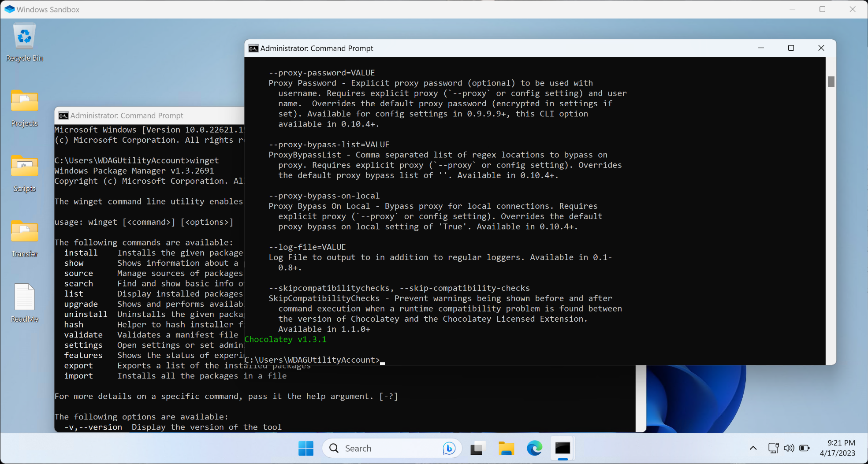Click 'usage: winget [<command>] [<options>]' line

pyautogui.click(x=144, y=222)
